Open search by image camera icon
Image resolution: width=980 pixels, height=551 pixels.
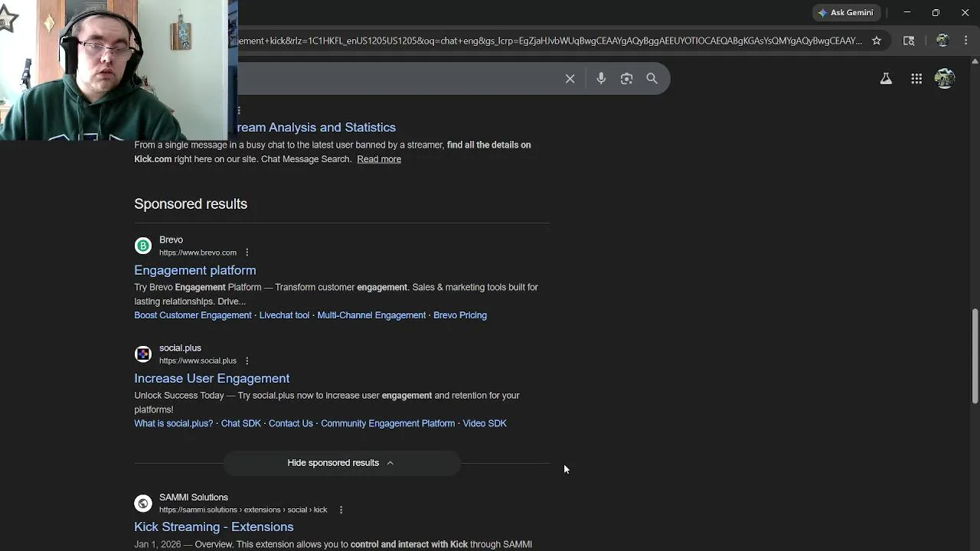click(626, 78)
